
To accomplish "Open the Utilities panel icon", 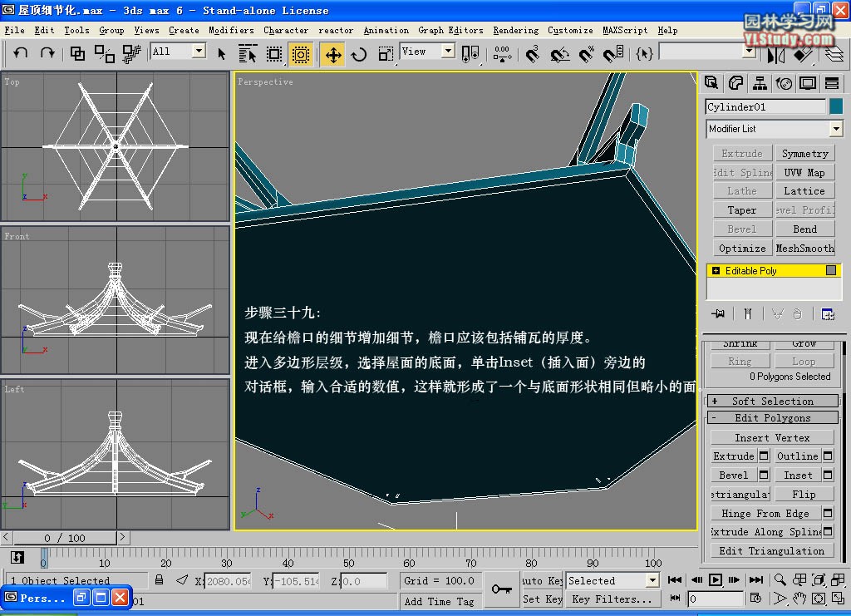I will point(831,83).
